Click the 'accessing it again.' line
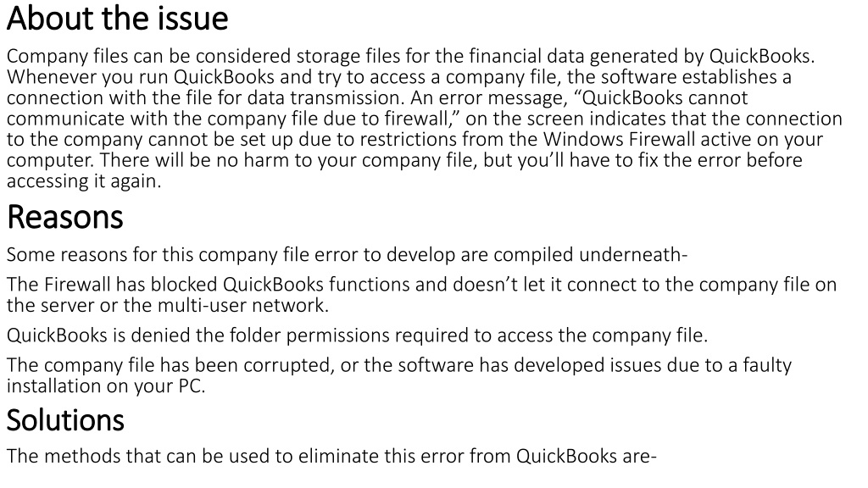 click(84, 181)
